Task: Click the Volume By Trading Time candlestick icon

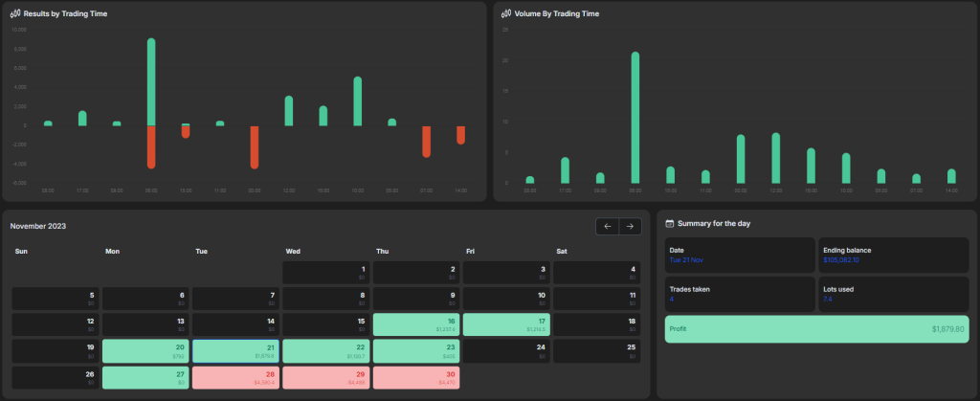Action: (506, 14)
